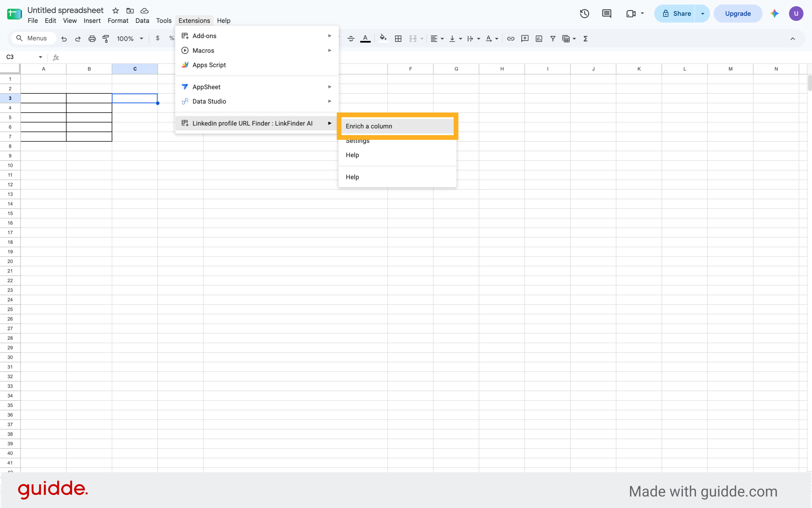Open the 100% zoom dropdown

click(130, 39)
